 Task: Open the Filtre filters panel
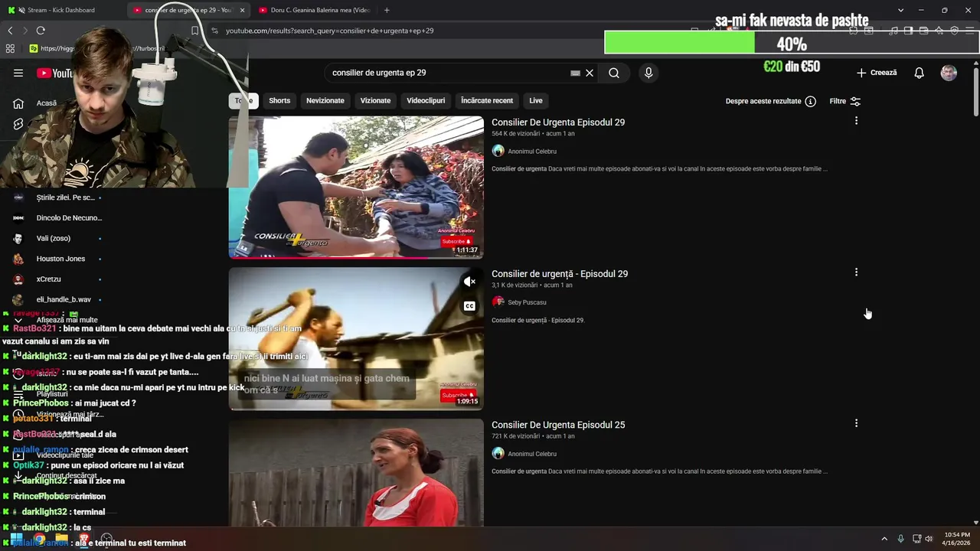click(x=845, y=101)
